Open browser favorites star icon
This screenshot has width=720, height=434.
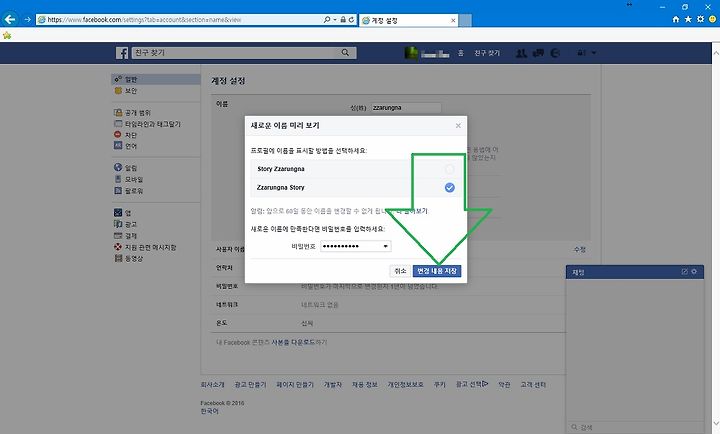688,19
